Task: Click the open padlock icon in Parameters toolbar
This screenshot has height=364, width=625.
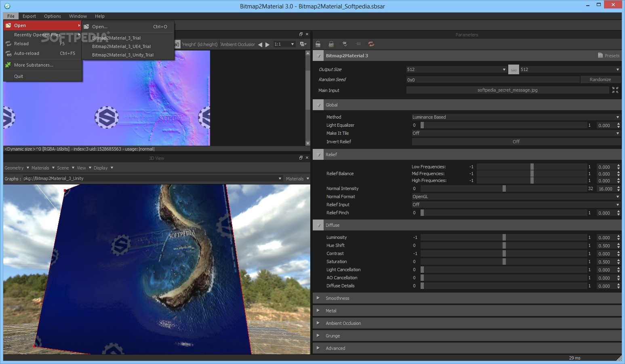Action: click(318, 44)
